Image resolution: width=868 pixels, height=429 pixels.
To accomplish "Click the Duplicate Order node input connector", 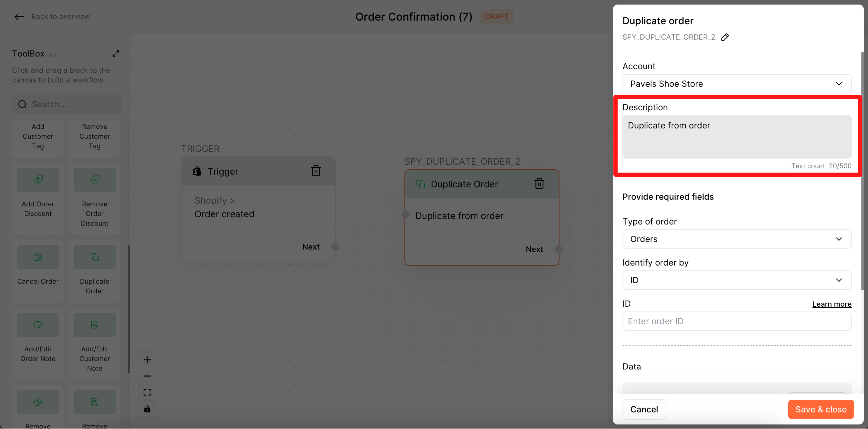I will click(406, 214).
